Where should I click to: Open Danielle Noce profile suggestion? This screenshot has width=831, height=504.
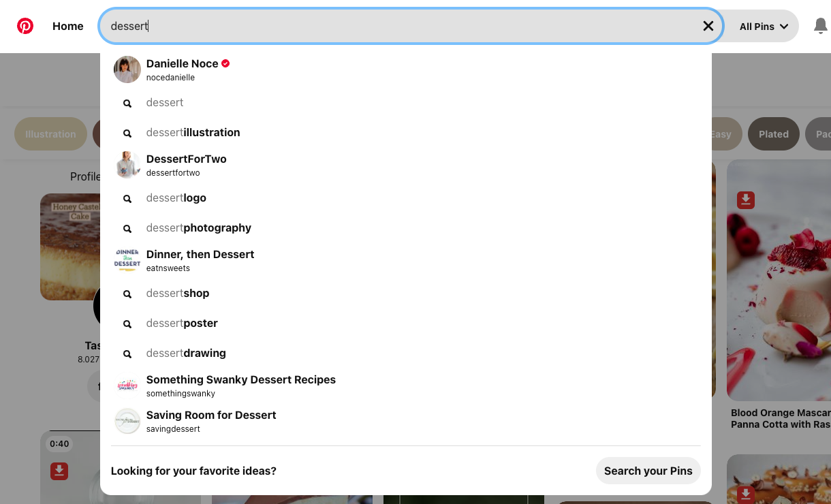[x=406, y=69]
